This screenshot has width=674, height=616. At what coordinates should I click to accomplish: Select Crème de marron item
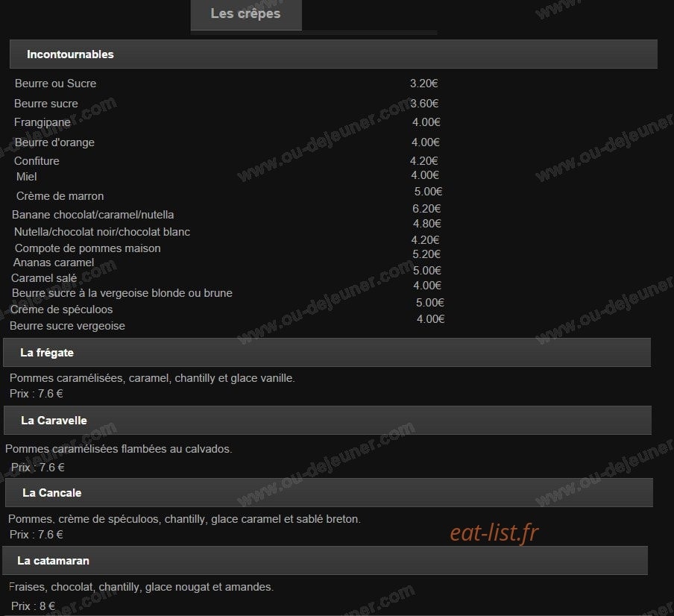point(60,196)
